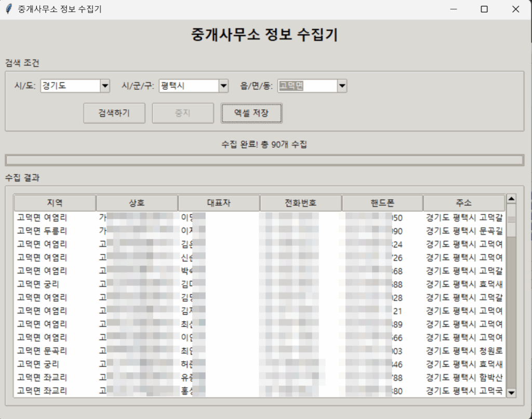Click the 핸드폰 column header
The image size is (532, 419).
click(382, 203)
